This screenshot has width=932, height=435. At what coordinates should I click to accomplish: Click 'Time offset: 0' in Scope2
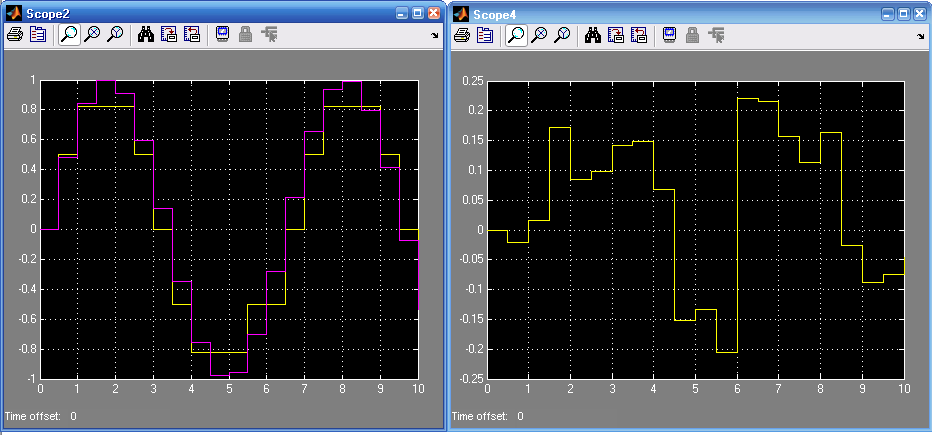[x=40, y=416]
